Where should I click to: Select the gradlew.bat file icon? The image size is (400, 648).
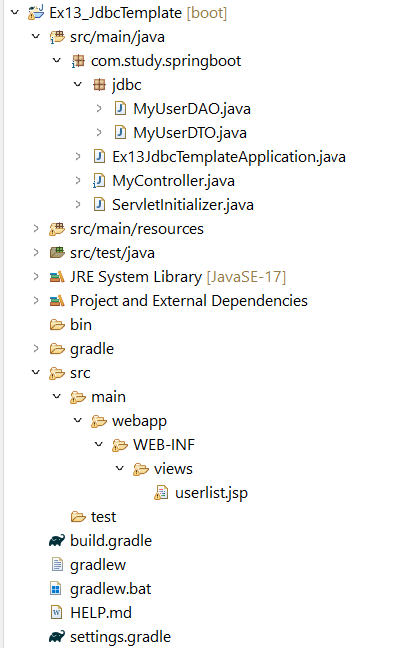coord(56,588)
